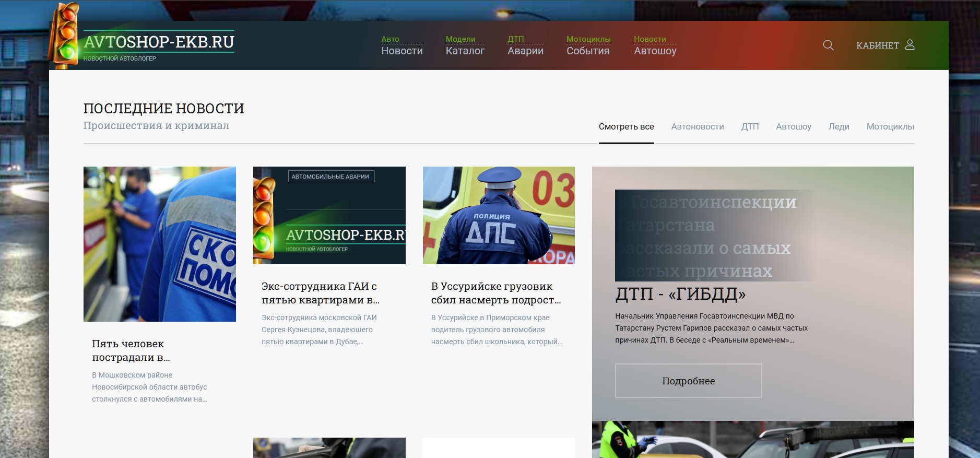The width and height of the screenshot is (980, 458).
Task: Open Новости Автошоу navigation item
Action: point(655,45)
